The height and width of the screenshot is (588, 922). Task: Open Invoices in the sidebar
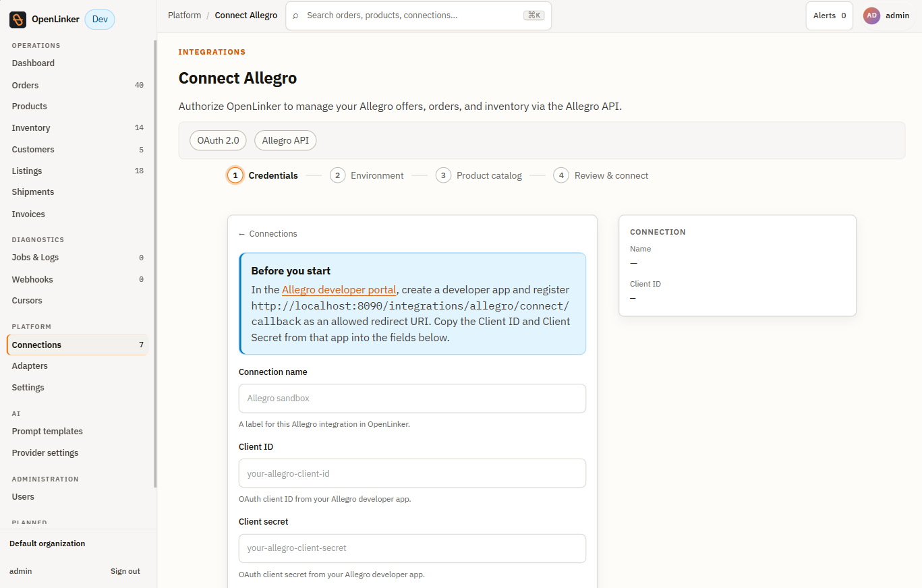pos(78,214)
